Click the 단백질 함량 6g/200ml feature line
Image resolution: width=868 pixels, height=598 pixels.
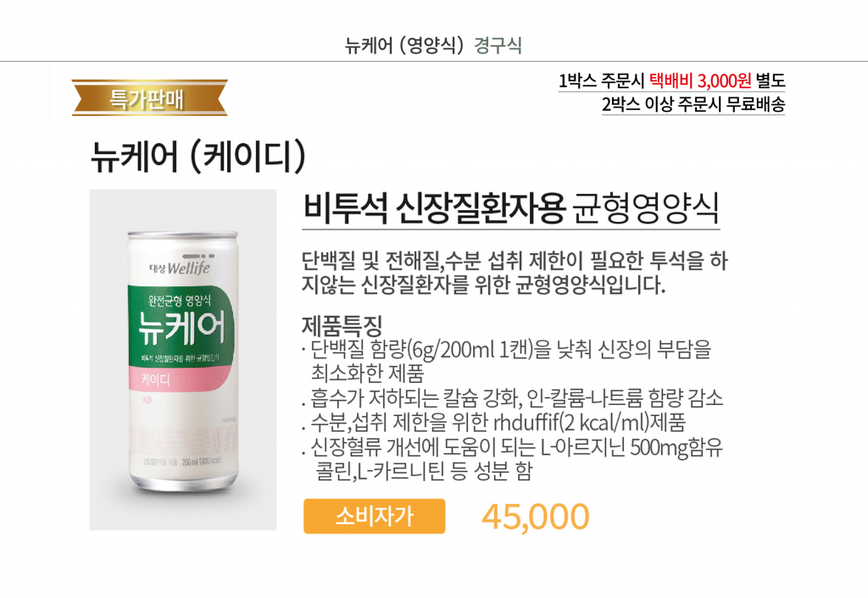click(x=507, y=349)
